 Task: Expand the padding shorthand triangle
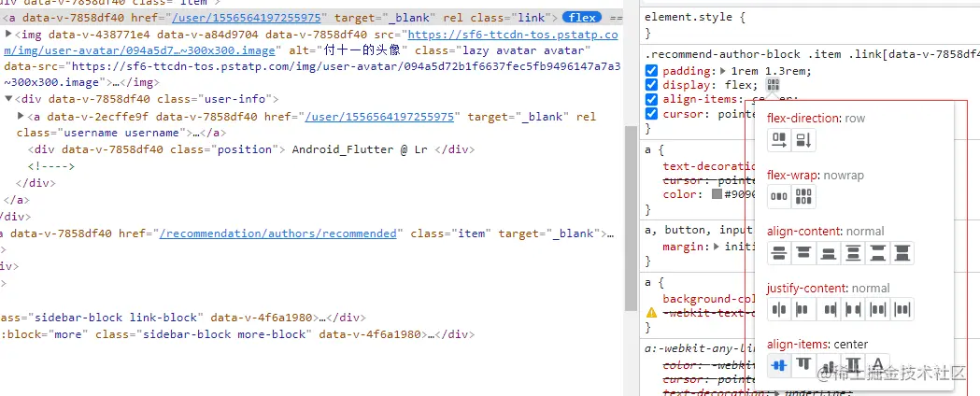pos(724,71)
